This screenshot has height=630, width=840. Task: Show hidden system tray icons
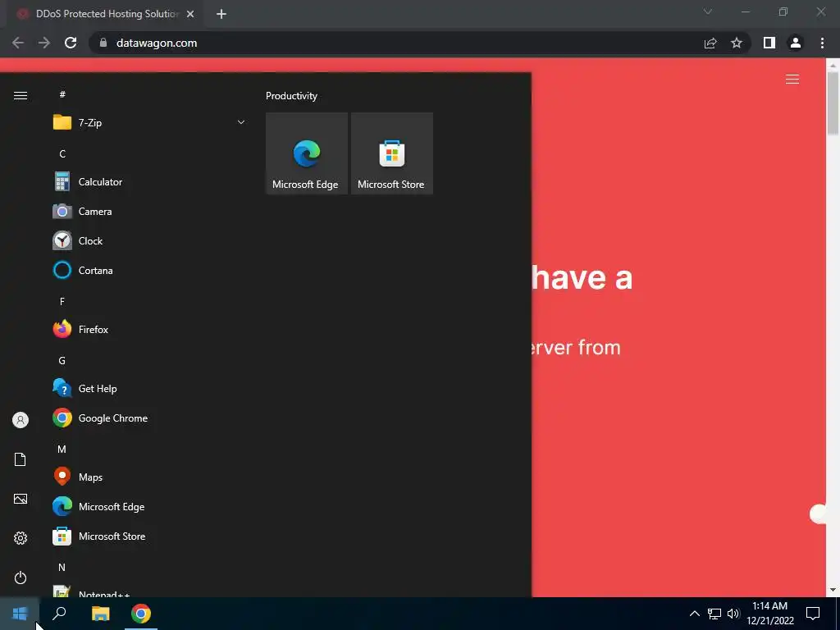pos(694,614)
